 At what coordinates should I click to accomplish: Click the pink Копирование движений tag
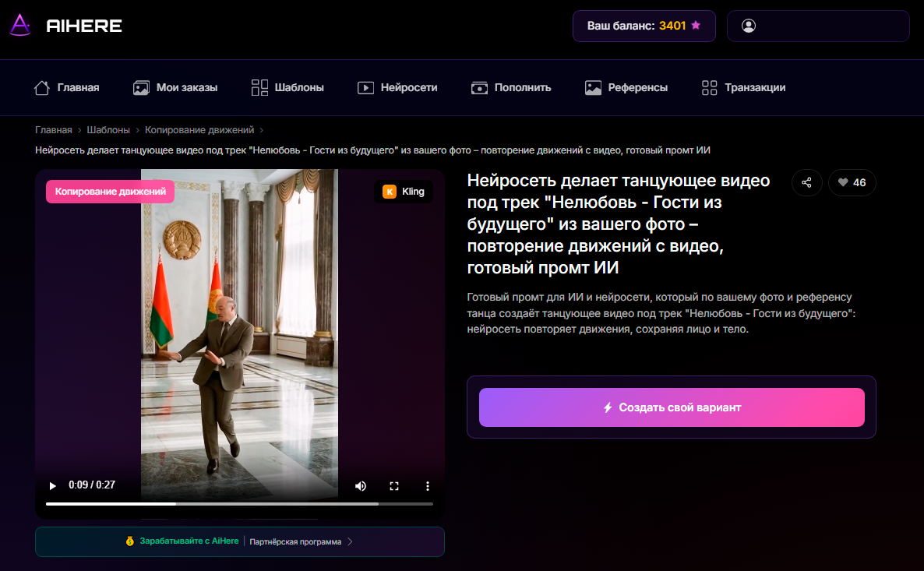(110, 192)
